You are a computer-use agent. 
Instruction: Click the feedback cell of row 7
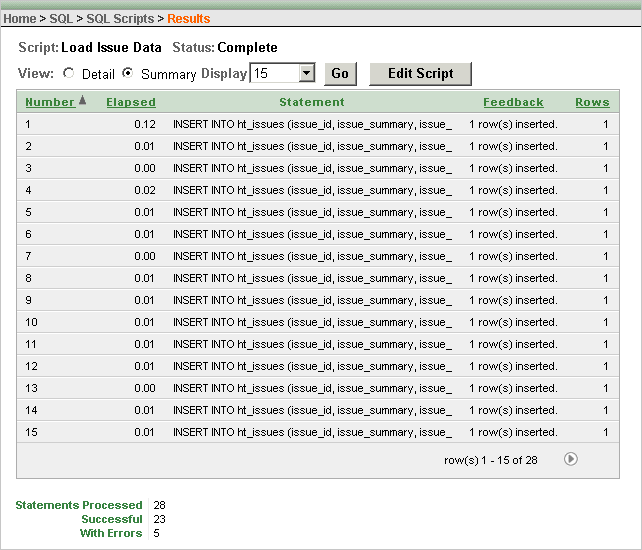[513, 257]
